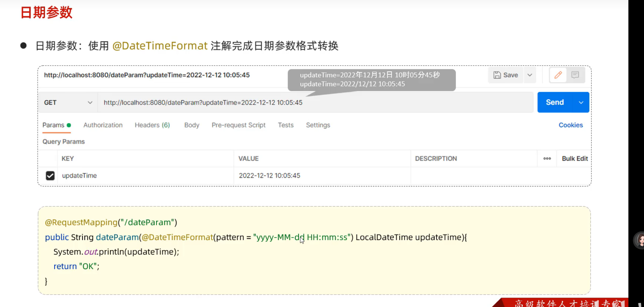Switch to the Authorization tab
The width and height of the screenshot is (644, 307).
click(x=103, y=125)
